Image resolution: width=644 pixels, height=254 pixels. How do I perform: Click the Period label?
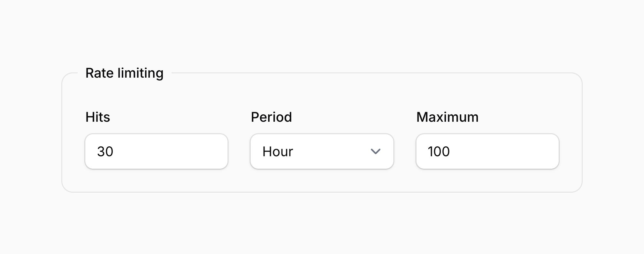(271, 117)
